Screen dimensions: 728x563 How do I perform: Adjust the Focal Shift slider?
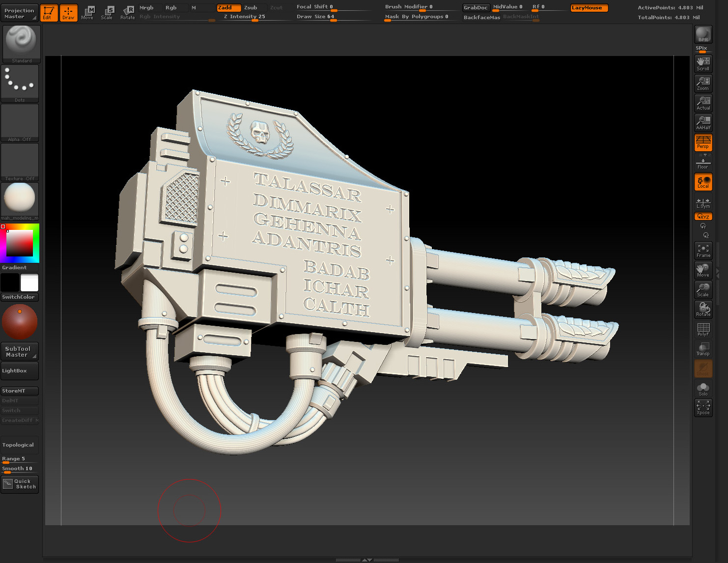tap(334, 7)
